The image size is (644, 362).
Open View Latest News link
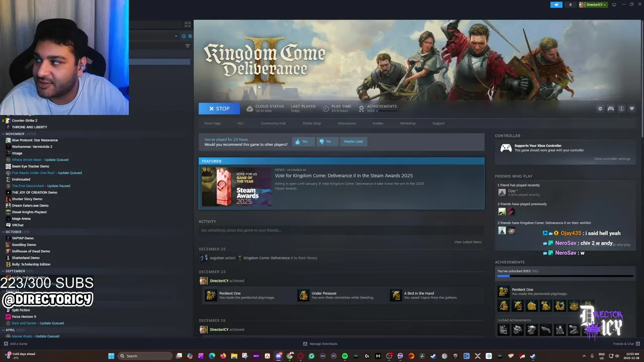click(468, 242)
